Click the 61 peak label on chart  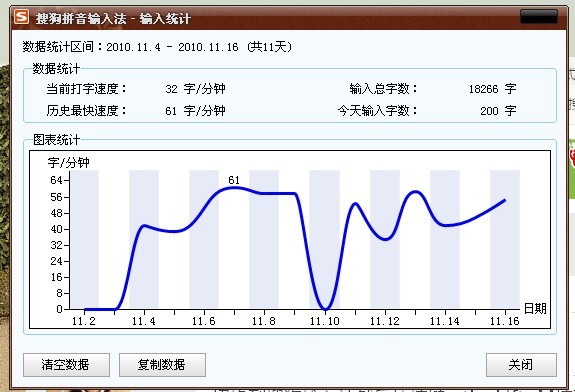(234, 180)
